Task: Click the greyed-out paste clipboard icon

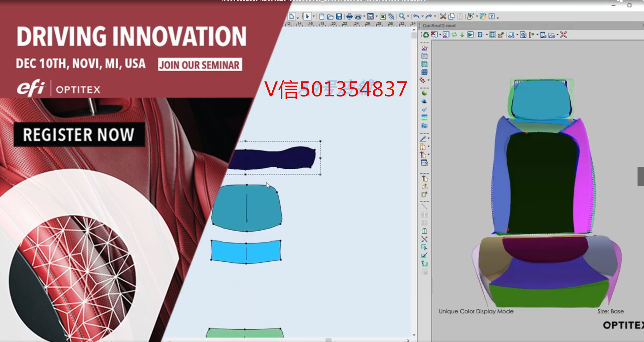Action: 460,16
